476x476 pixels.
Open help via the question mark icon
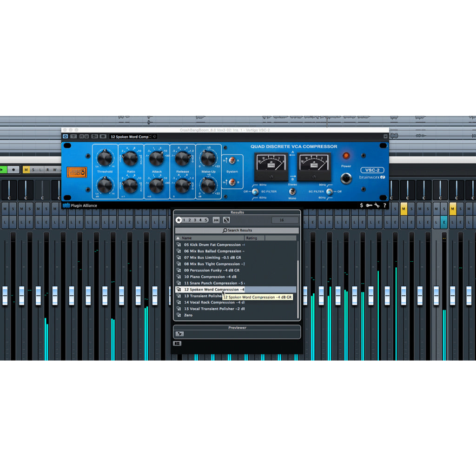384,205
